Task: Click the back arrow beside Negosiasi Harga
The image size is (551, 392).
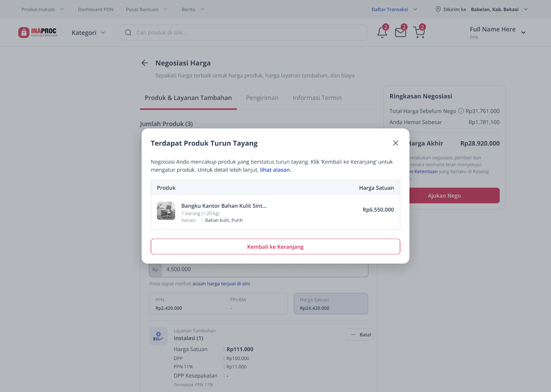Action: (x=145, y=63)
